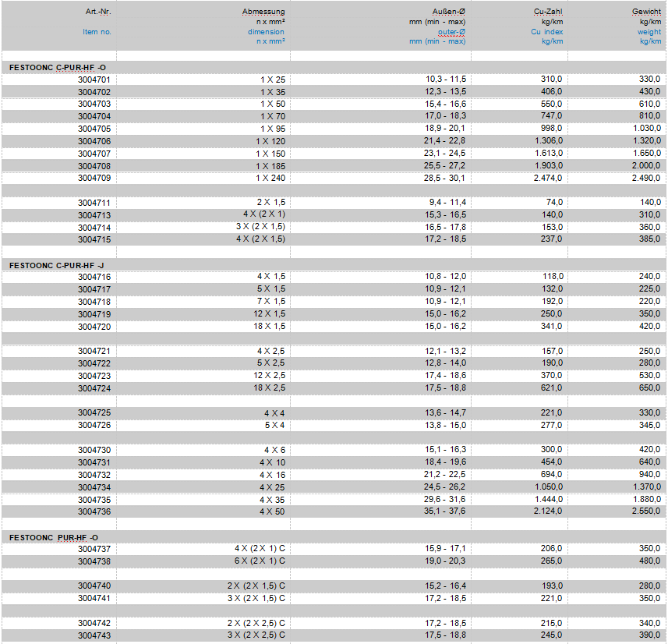Click Cu index '621,0'

[x=552, y=387]
